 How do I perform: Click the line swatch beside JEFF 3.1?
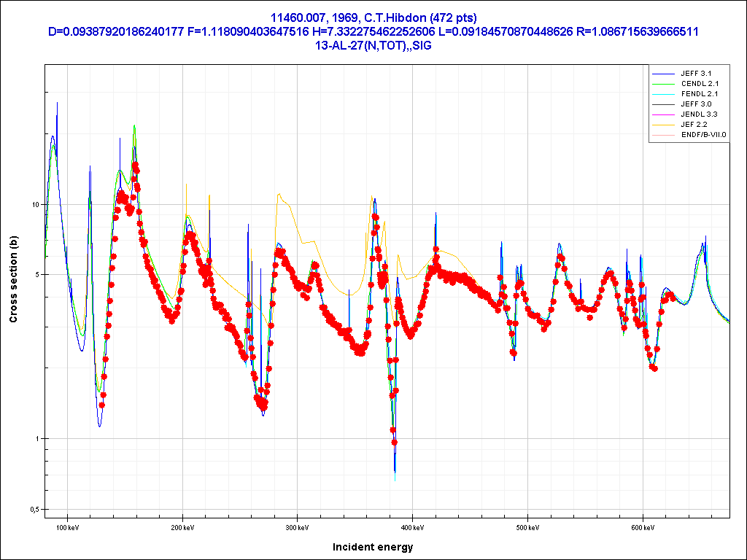pos(663,74)
